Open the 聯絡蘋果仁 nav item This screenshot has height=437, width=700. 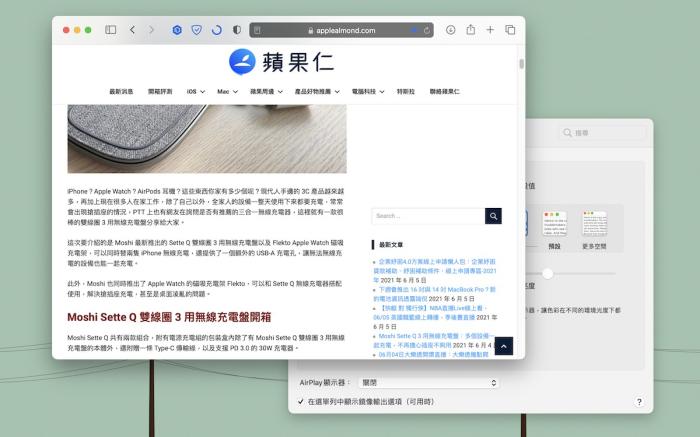[x=444, y=92]
